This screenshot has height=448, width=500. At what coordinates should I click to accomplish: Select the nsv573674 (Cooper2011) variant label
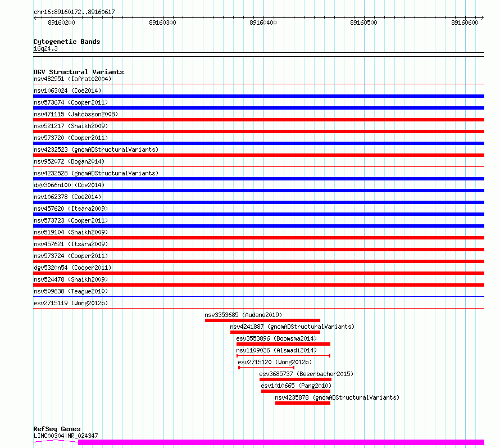[x=71, y=102]
